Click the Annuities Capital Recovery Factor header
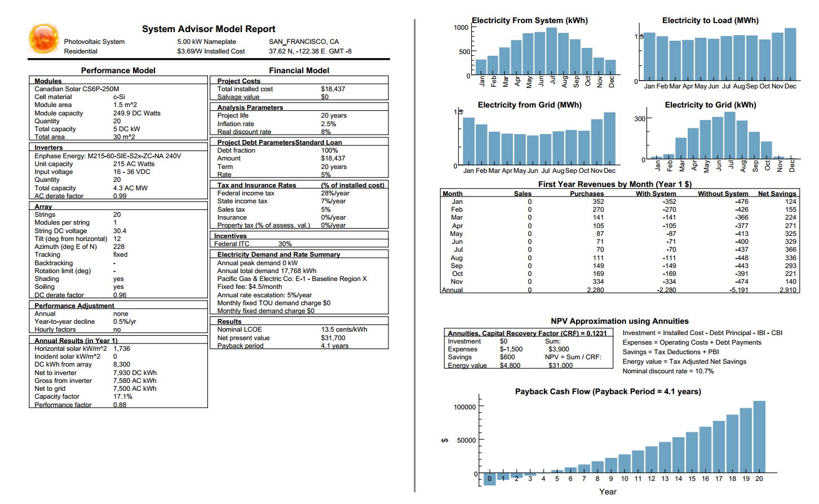Image resolution: width=819 pixels, height=504 pixels. (527, 333)
